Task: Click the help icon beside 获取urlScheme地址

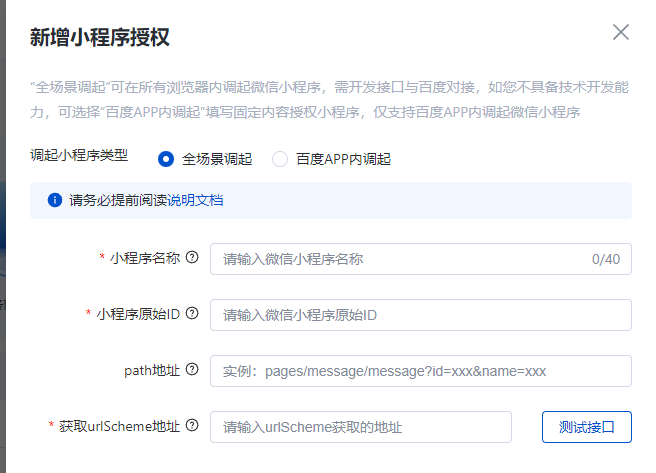Action: click(x=192, y=425)
